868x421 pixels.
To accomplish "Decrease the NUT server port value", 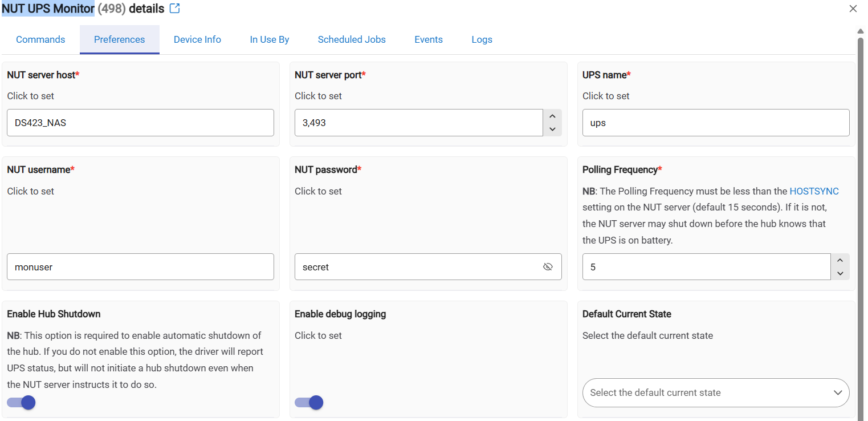I will pos(552,129).
